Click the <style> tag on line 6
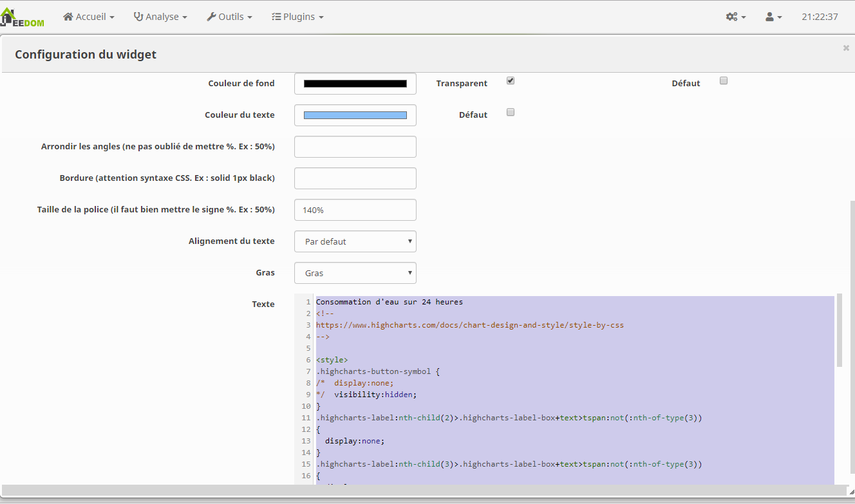Screen dimensions: 855x504 tap(332, 360)
